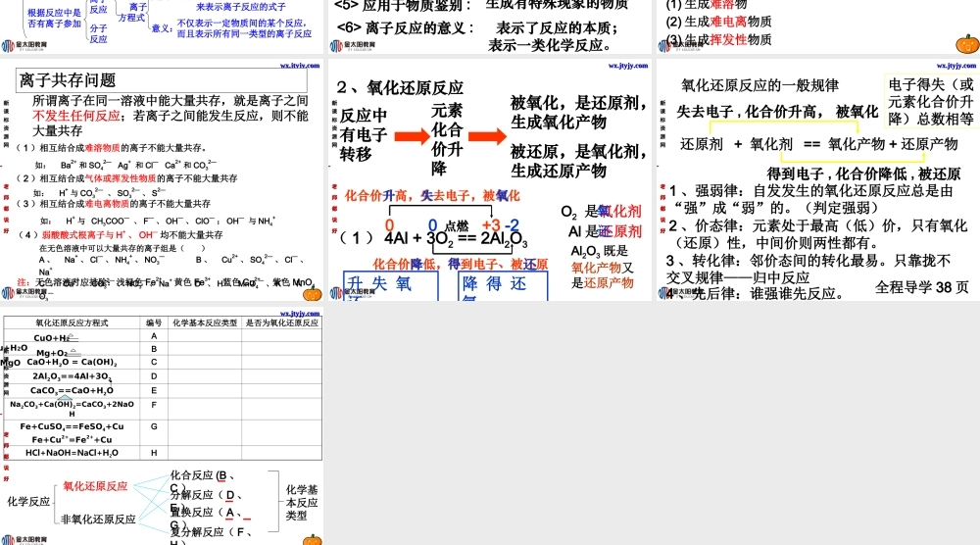Select slide thumbnail with 来表示离子反应的式子
This screenshot has height=545, width=980.
click(162, 26)
